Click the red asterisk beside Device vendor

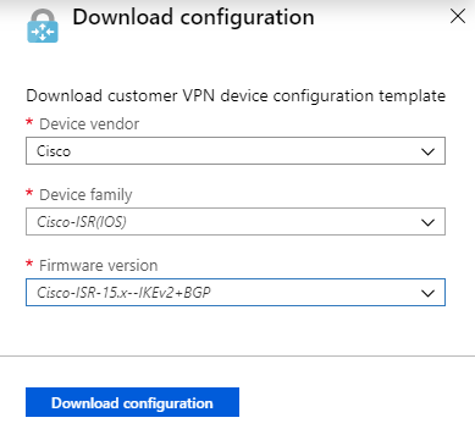pyautogui.click(x=29, y=122)
